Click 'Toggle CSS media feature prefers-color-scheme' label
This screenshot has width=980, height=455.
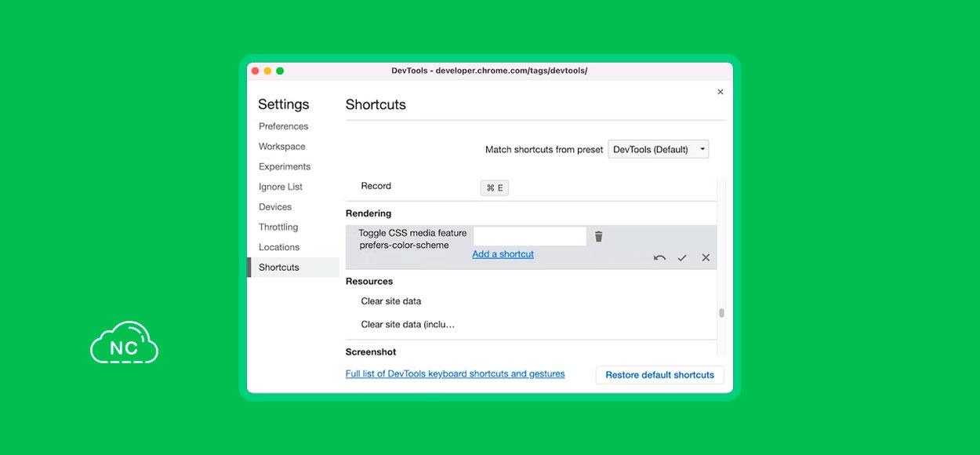pyautogui.click(x=412, y=239)
